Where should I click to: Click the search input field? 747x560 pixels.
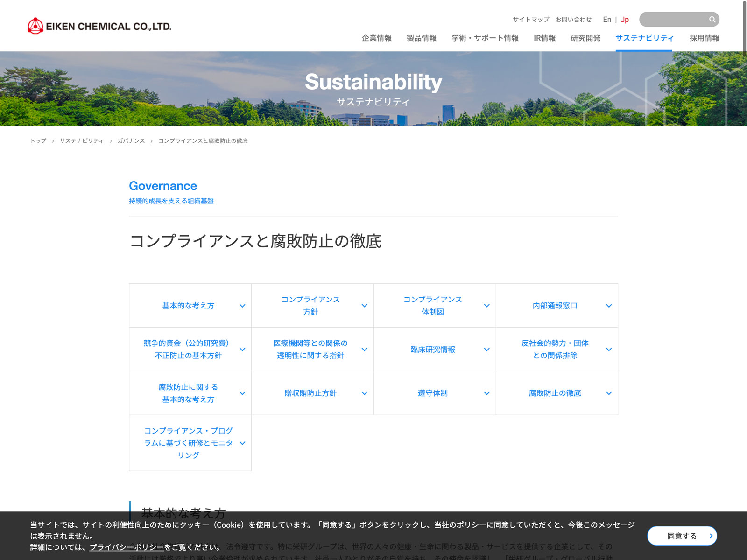(x=672, y=20)
